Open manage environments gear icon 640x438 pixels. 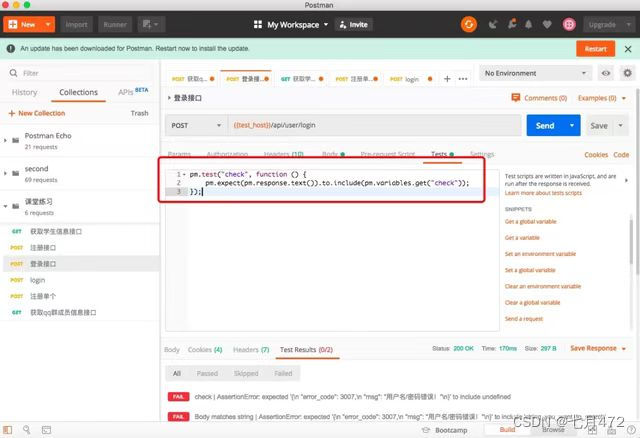click(627, 73)
